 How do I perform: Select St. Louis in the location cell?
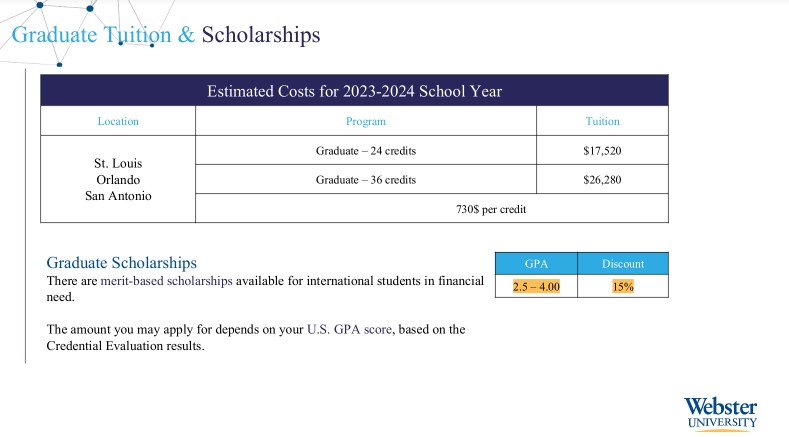coord(118,162)
